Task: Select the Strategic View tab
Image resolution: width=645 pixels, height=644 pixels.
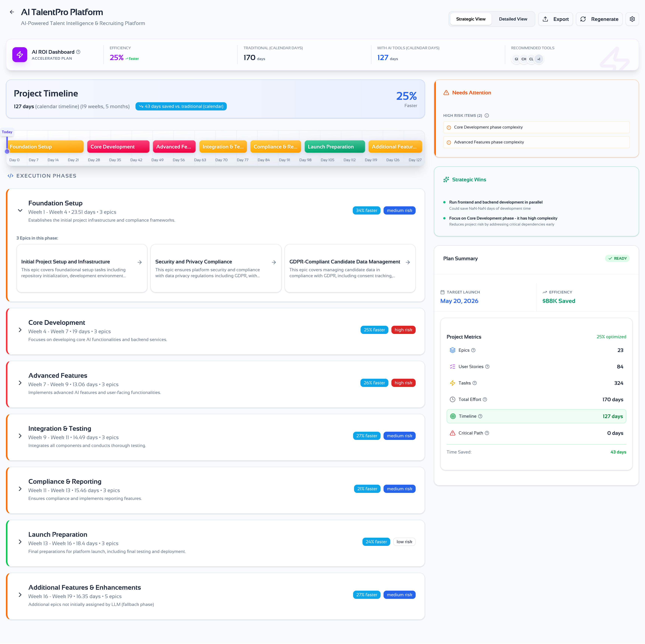Action: point(471,19)
